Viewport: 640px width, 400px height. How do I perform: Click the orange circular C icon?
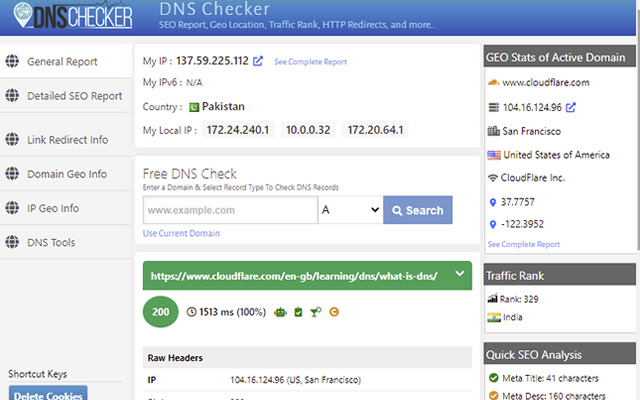pos(334,312)
